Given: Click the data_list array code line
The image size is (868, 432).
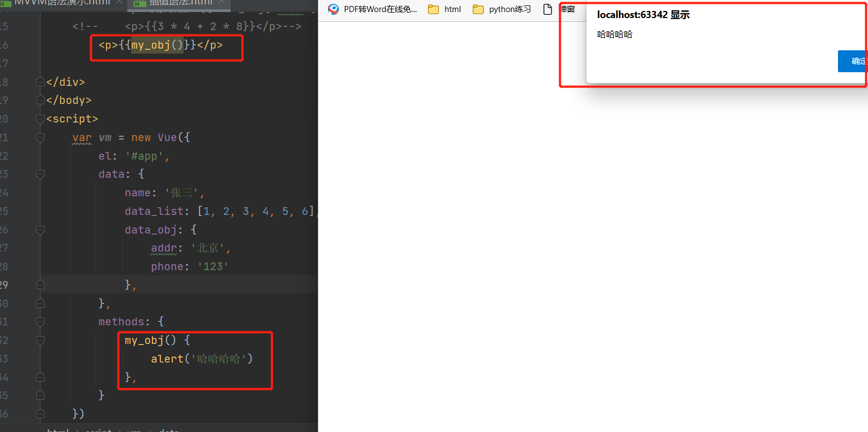Looking at the screenshot, I should 221,211.
